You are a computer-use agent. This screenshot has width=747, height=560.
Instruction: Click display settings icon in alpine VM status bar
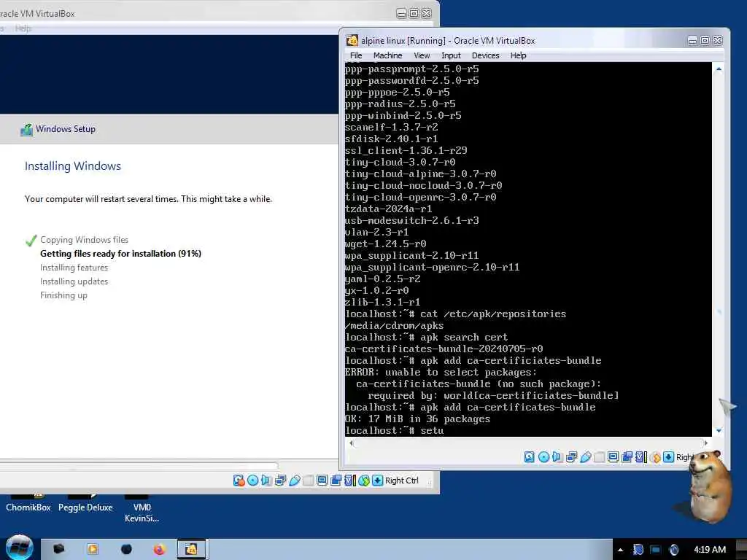[613, 457]
